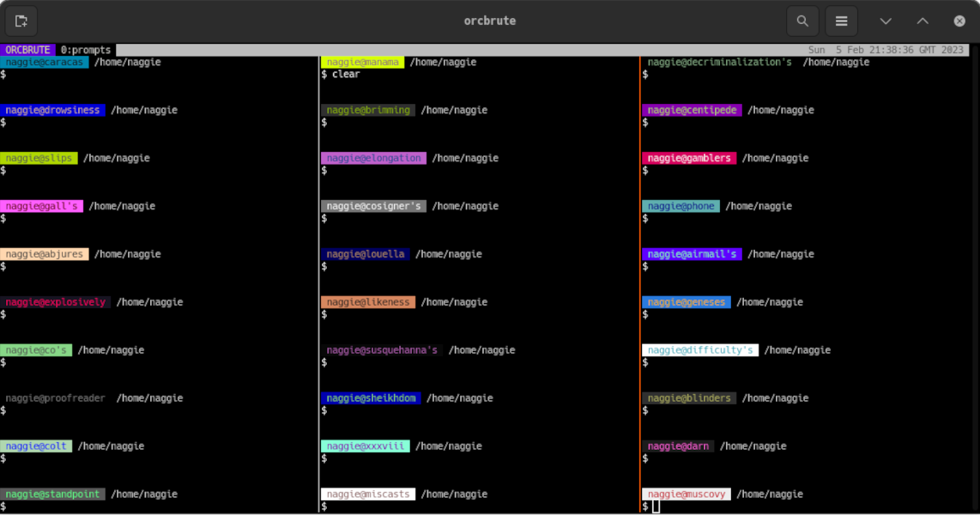The width and height of the screenshot is (980, 515).
Task: Minimize the orcbrute terminal window
Action: (x=886, y=21)
